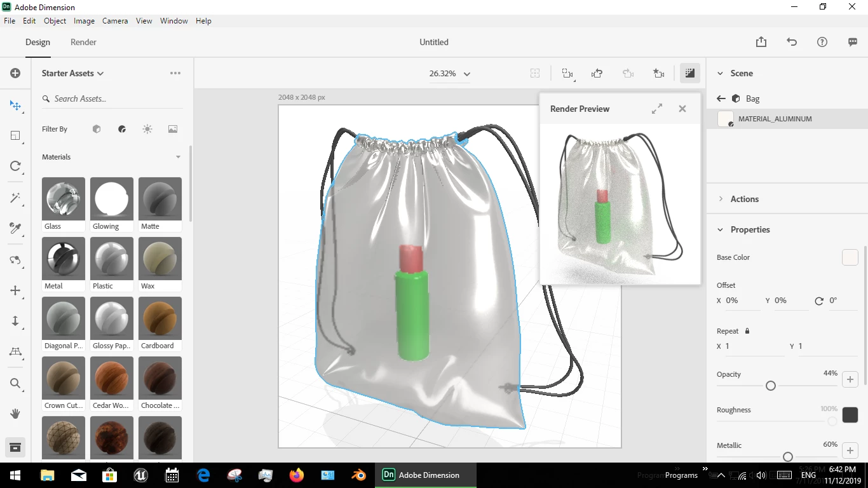Toggle the Assets panel icon at bottom left

pos(15,447)
